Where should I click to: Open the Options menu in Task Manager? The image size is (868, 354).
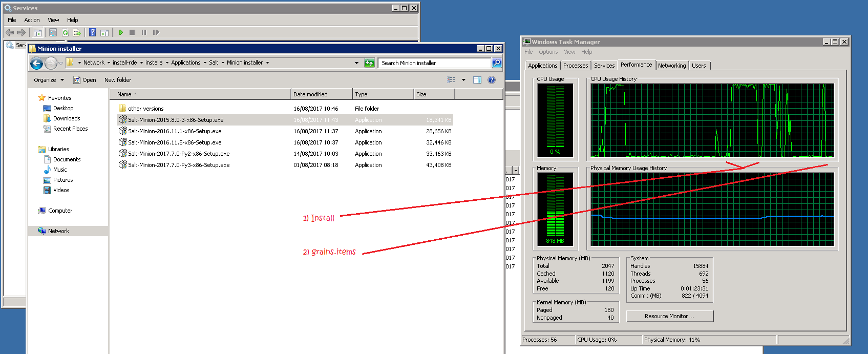pos(548,52)
